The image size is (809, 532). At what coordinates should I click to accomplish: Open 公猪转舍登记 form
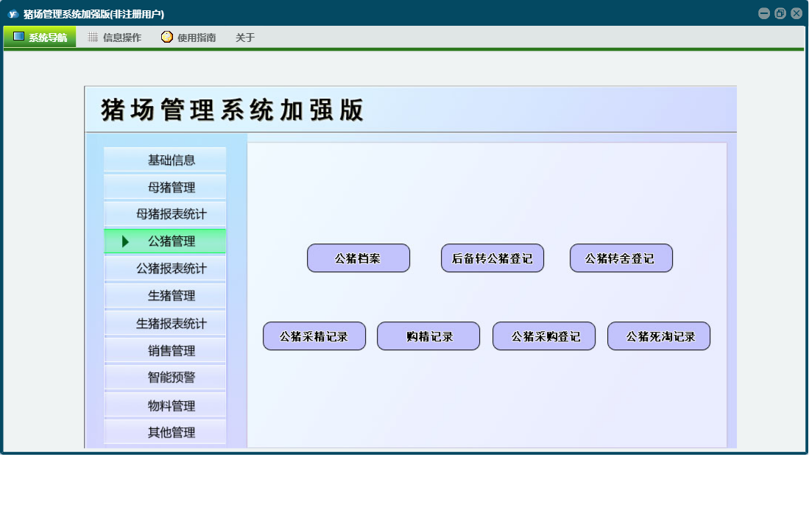pyautogui.click(x=621, y=258)
